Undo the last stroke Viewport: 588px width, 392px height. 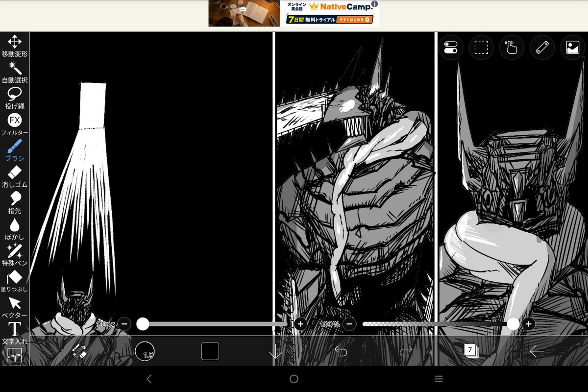pos(341,351)
